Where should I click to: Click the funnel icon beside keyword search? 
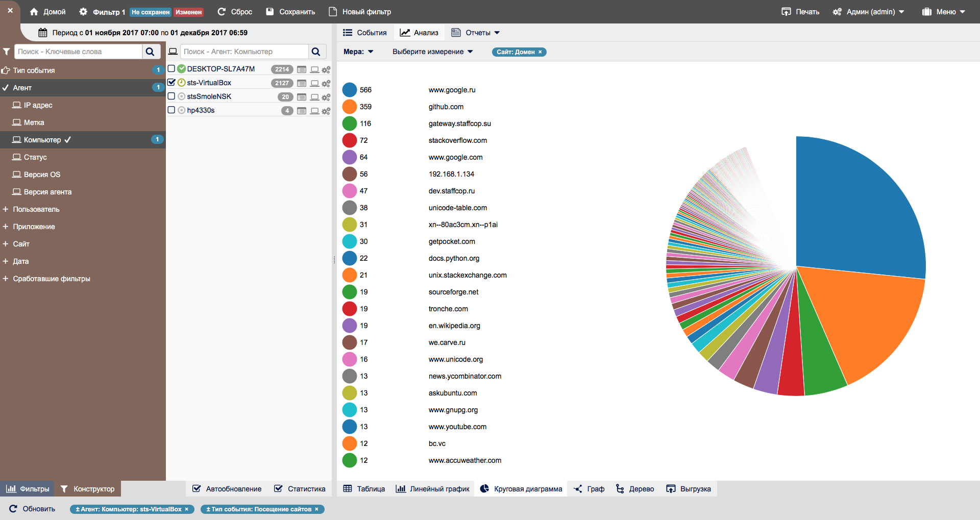pos(7,52)
